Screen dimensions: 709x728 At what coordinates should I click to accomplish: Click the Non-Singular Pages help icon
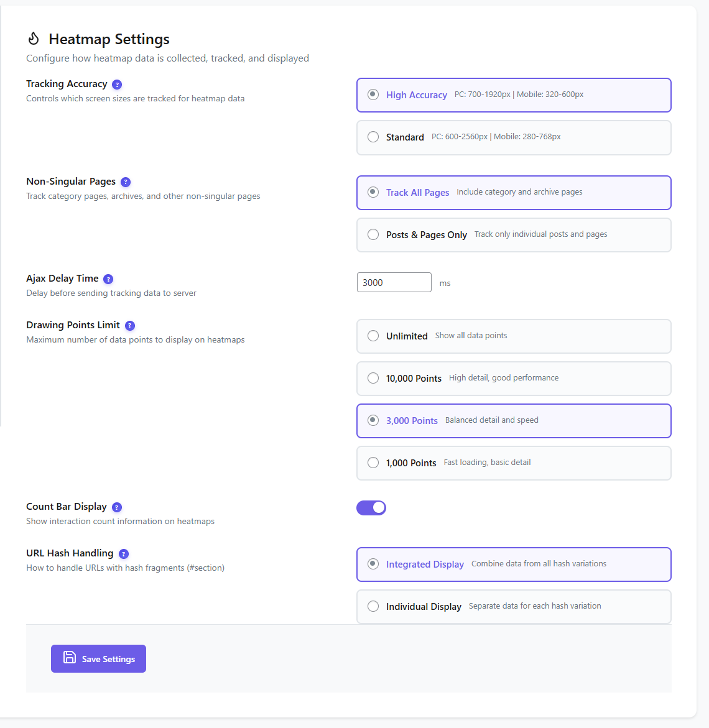(x=126, y=182)
